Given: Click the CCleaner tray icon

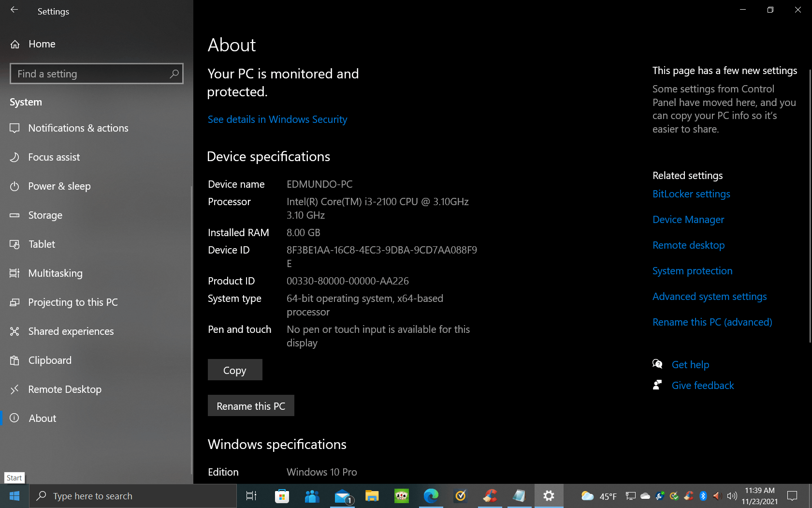Looking at the screenshot, I should pos(689,496).
